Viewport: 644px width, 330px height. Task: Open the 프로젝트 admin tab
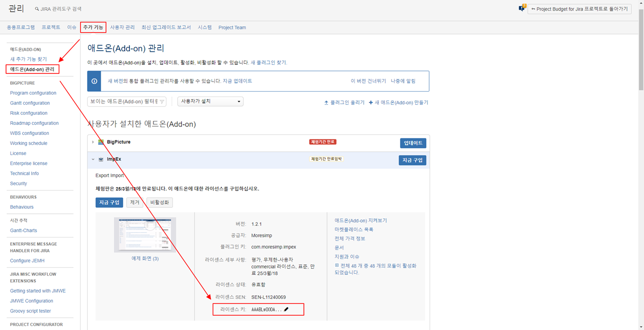tap(51, 28)
